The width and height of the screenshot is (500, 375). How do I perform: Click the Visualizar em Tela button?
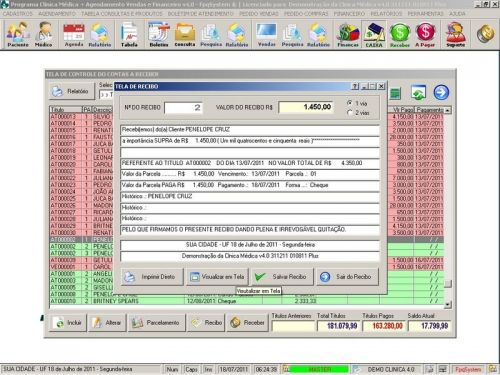[x=217, y=276]
